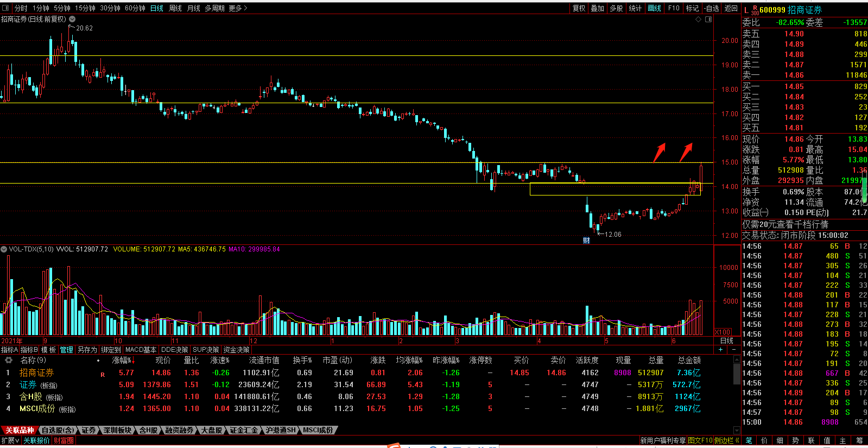Select the 60分钟 period
This screenshot has height=448, width=868.
coord(135,8)
